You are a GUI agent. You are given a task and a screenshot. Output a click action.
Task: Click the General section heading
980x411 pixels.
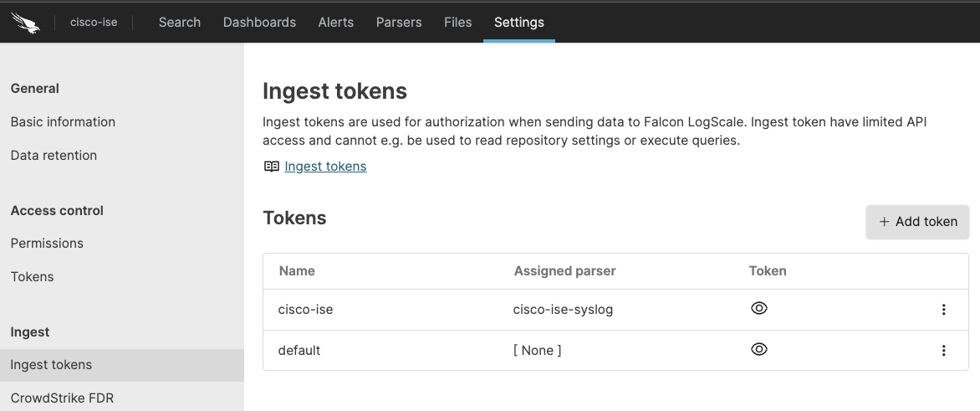coord(35,88)
